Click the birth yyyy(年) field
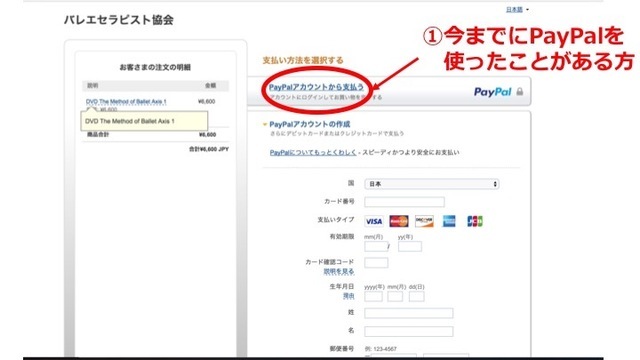Viewport: 640px width, 360px height. pyautogui.click(x=373, y=296)
